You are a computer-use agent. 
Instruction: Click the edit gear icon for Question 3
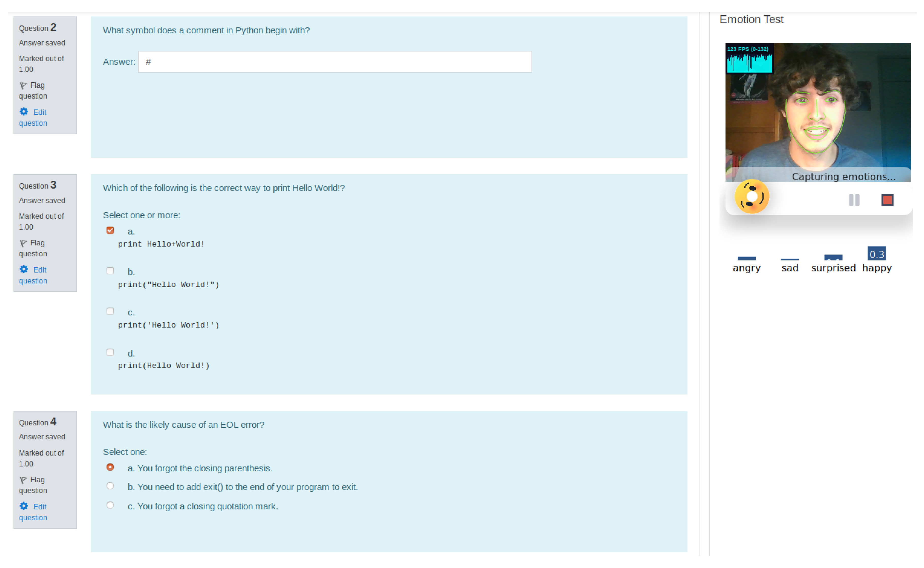pos(24,269)
